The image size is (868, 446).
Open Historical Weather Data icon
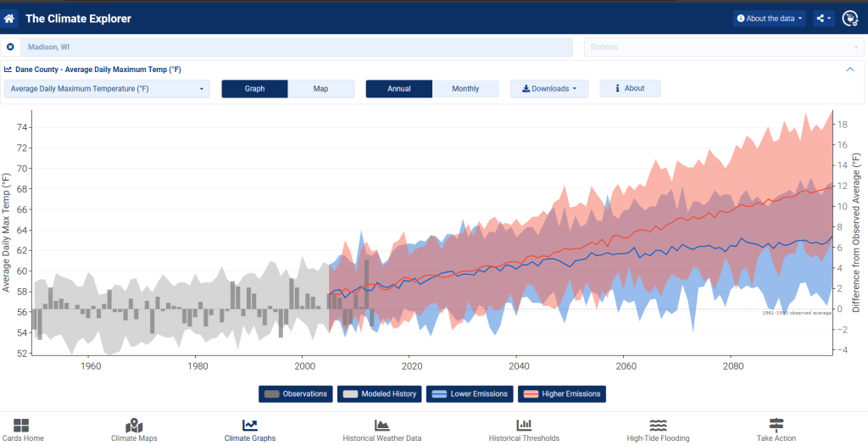coord(381,425)
